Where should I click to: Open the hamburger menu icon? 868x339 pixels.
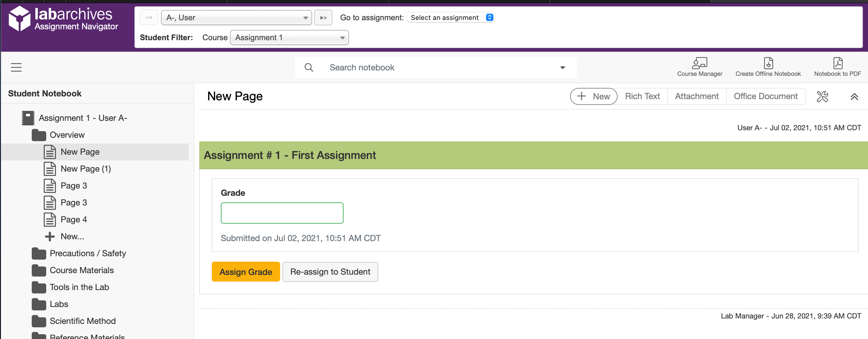tap(16, 67)
